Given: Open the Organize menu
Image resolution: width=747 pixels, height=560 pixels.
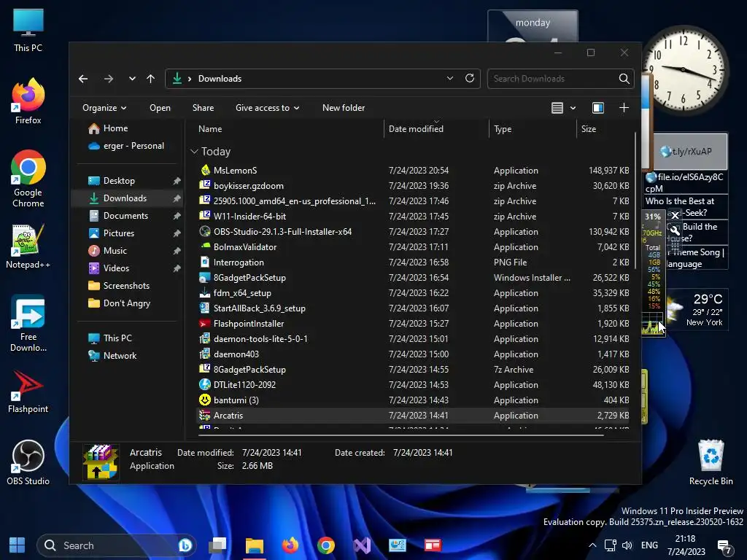Looking at the screenshot, I should [104, 108].
